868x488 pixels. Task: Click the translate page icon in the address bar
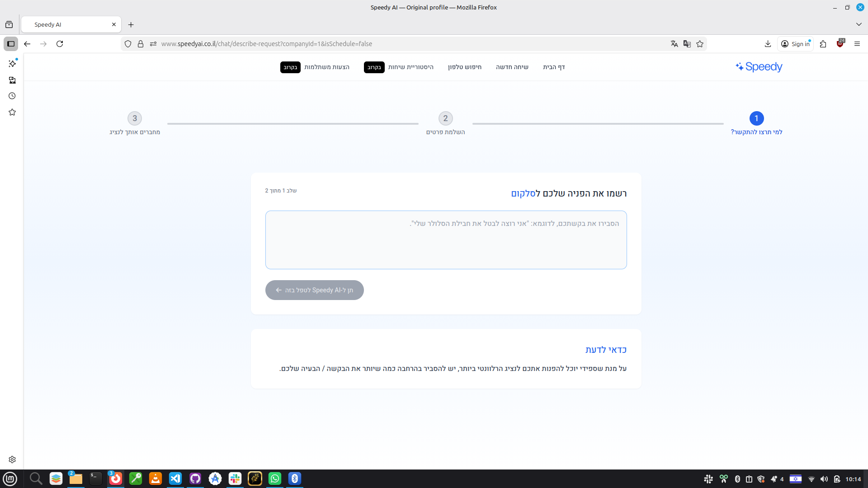(674, 44)
